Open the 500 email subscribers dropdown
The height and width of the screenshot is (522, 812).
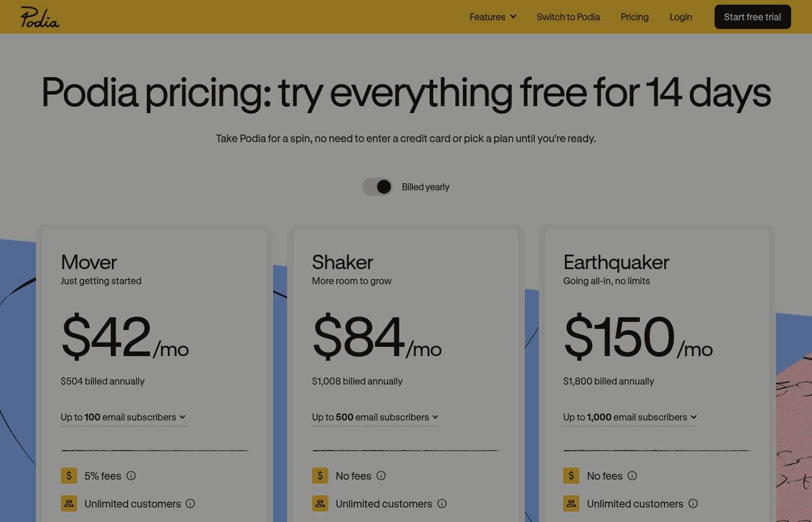click(x=375, y=418)
